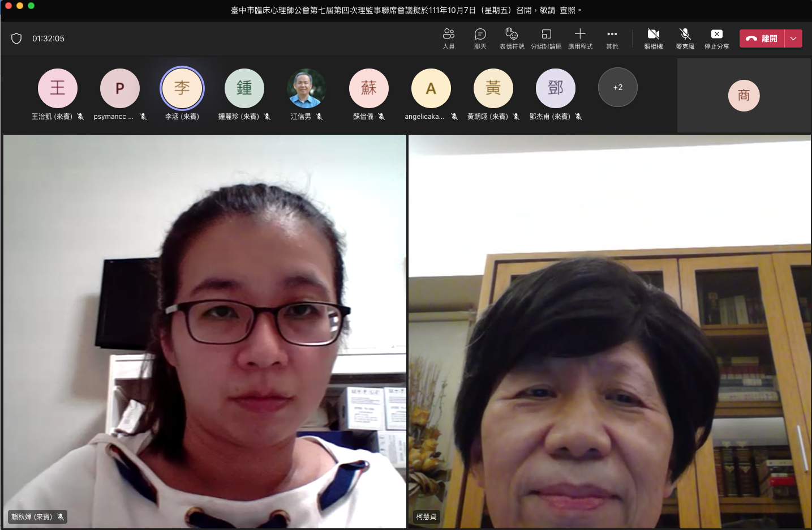
Task: Select participant avatar 鄧 鄧杰甫
Action: tap(556, 88)
